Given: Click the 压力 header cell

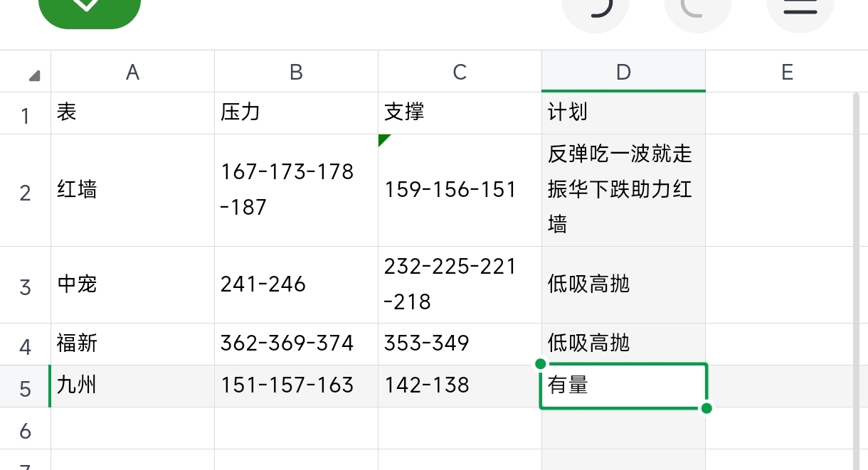Looking at the screenshot, I should click(x=296, y=113).
